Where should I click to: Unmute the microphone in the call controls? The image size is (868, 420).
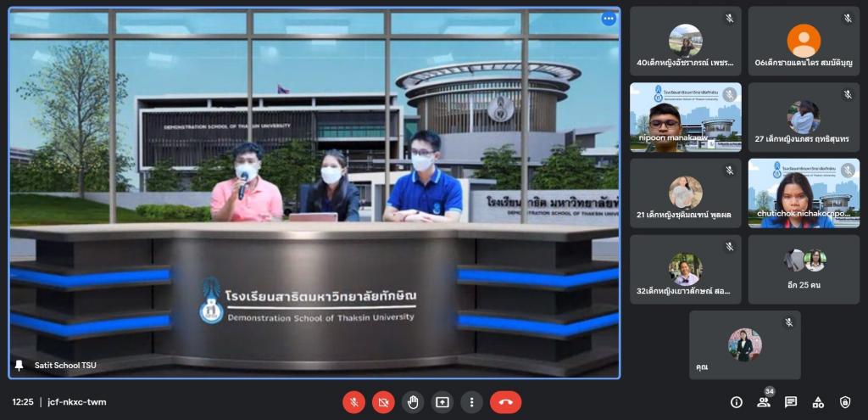click(x=353, y=402)
